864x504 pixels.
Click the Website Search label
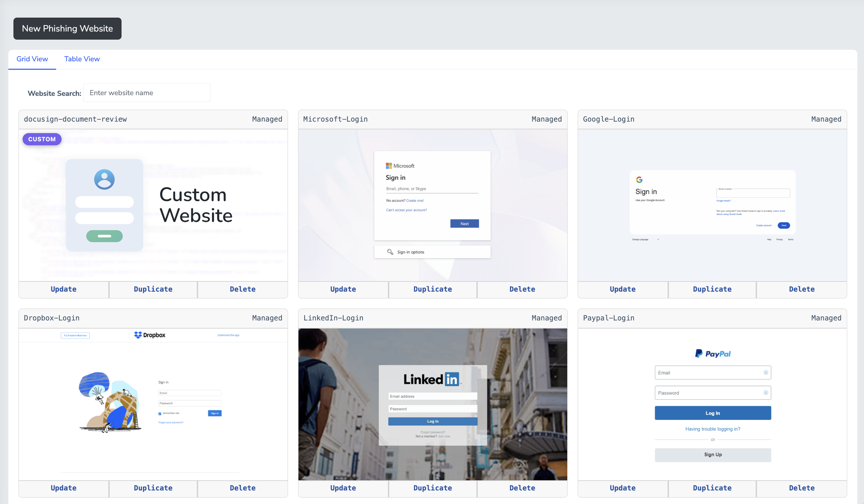(54, 93)
